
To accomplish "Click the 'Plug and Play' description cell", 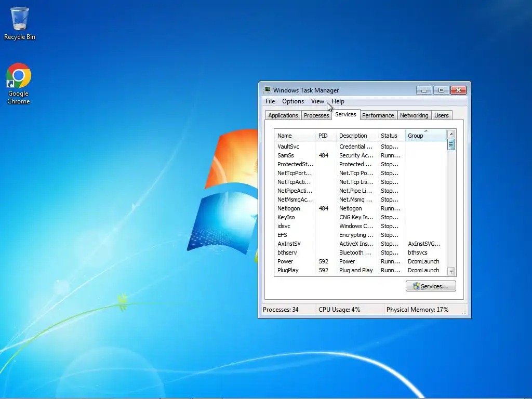I will coord(356,270).
